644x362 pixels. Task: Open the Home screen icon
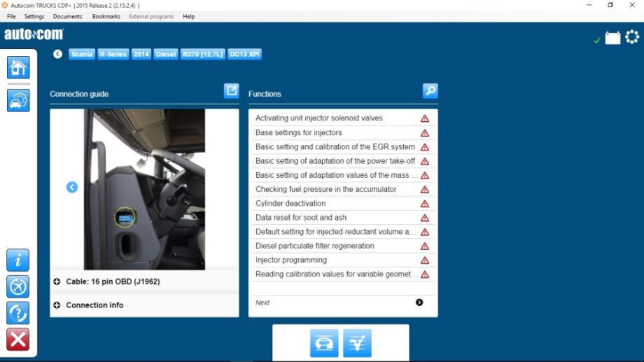(x=18, y=67)
